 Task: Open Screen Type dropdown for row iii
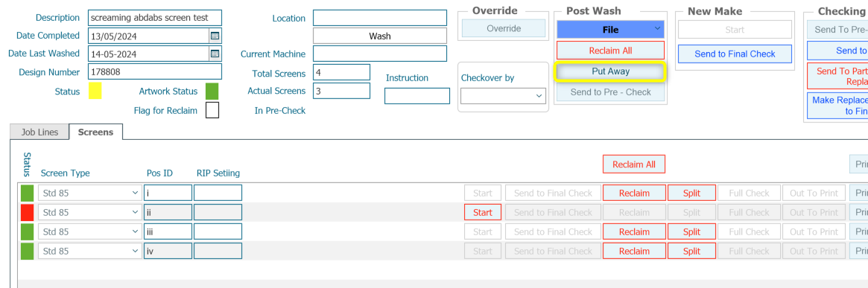89,231
